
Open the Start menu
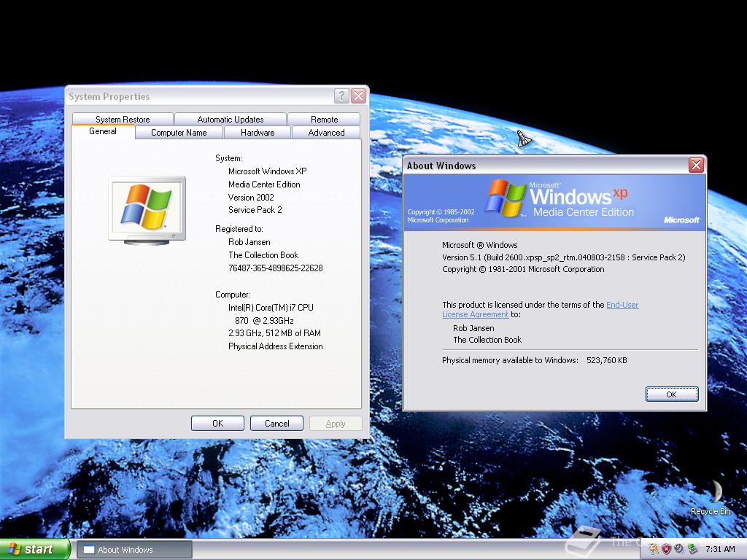tap(35, 550)
